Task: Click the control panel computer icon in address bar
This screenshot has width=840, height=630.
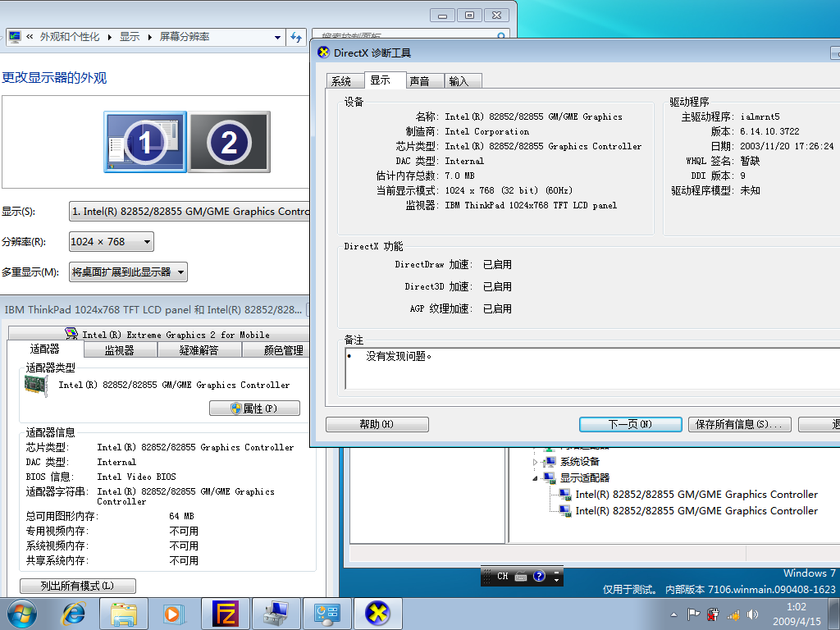Action: (15, 37)
